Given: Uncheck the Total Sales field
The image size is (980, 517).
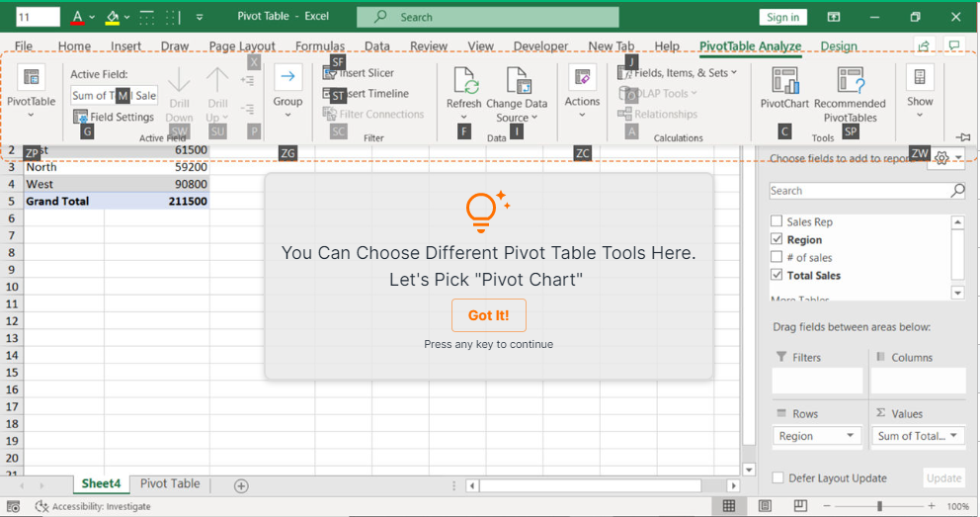Looking at the screenshot, I should [x=776, y=275].
